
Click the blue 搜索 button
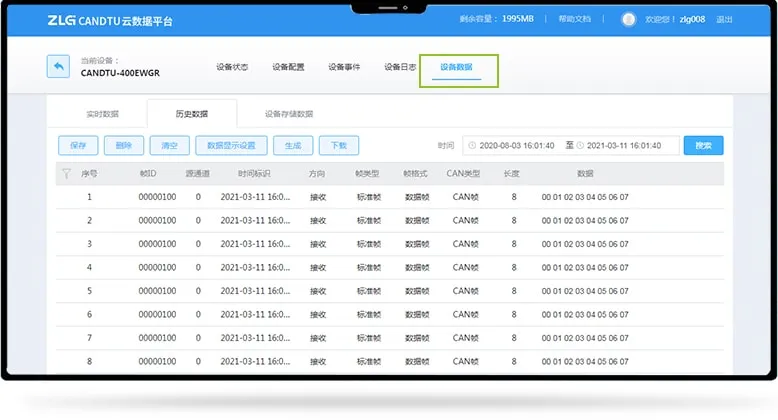coord(703,146)
